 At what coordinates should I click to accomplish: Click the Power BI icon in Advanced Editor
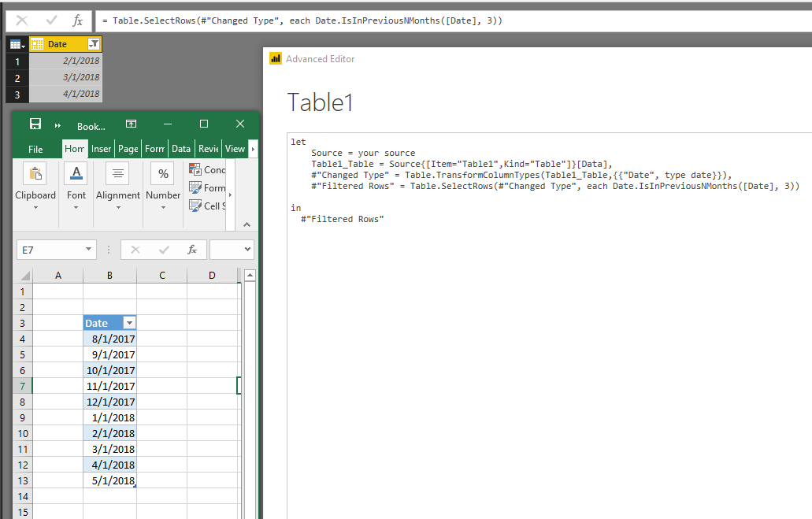pyautogui.click(x=276, y=58)
